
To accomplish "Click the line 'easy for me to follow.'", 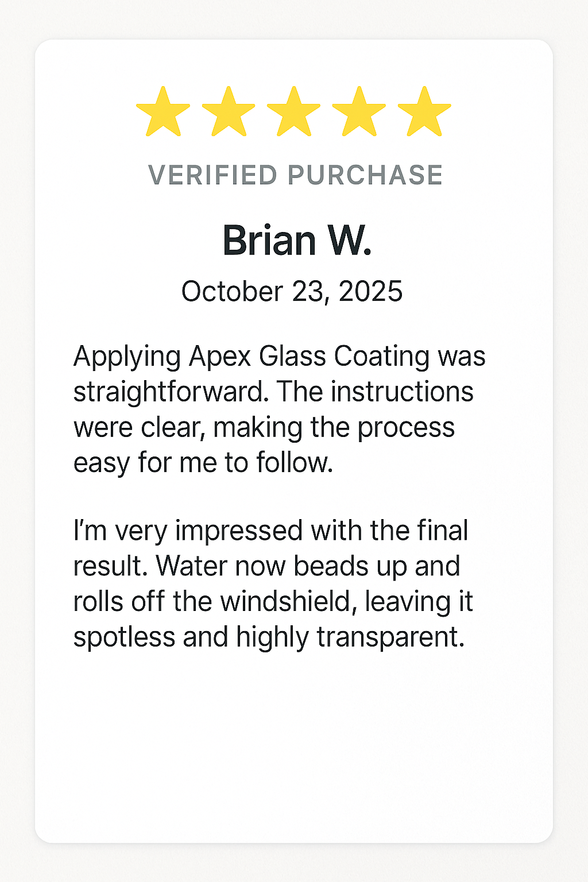I will (203, 463).
